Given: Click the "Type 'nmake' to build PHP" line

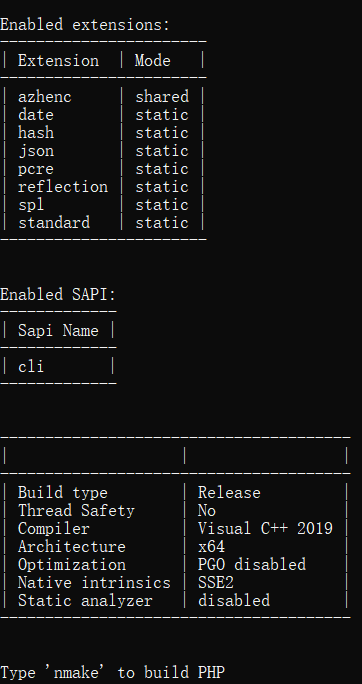Looking at the screenshot, I should (x=112, y=673).
